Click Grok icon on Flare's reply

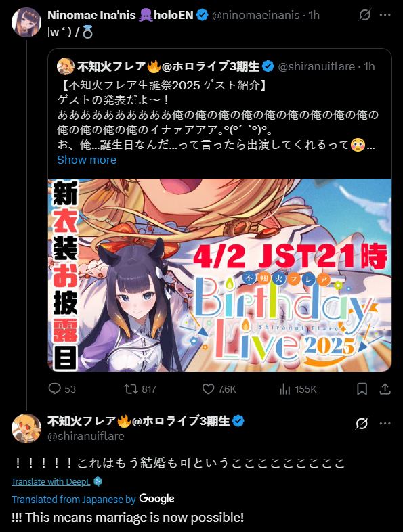click(x=362, y=424)
